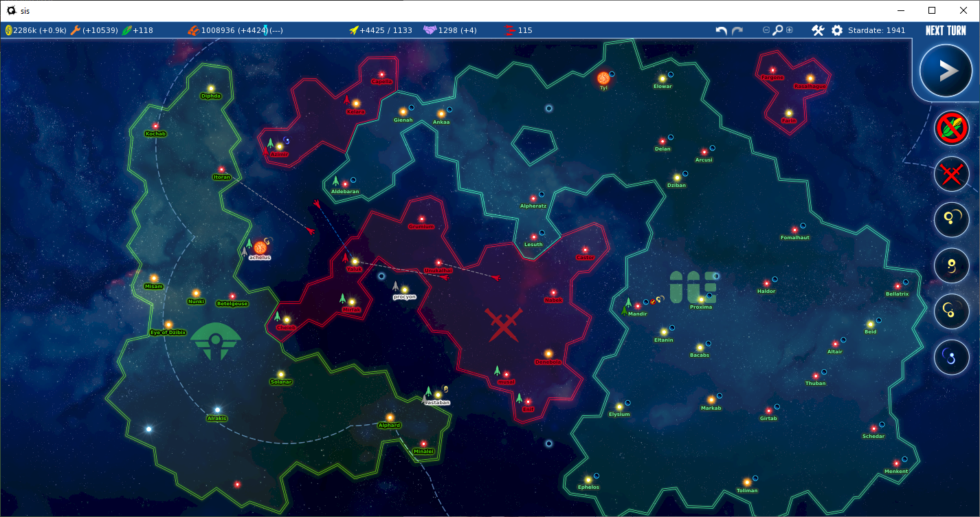Click the green empire emblem near Alrakis
Screen dimensions: 980x517
tap(216, 342)
